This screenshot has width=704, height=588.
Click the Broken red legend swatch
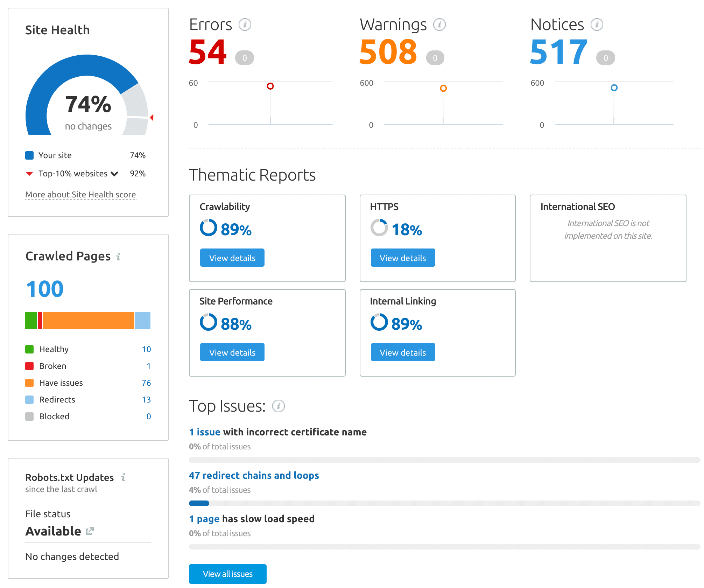tap(29, 366)
